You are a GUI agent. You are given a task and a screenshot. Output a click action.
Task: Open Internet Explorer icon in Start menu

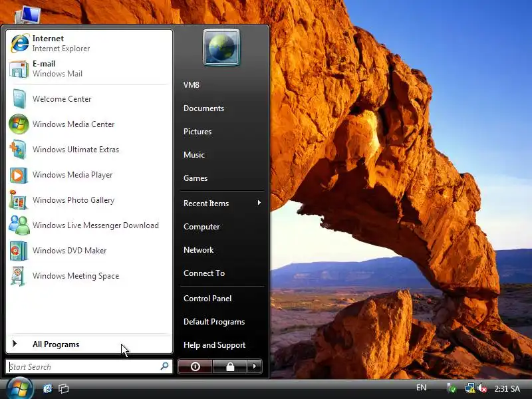tap(19, 43)
